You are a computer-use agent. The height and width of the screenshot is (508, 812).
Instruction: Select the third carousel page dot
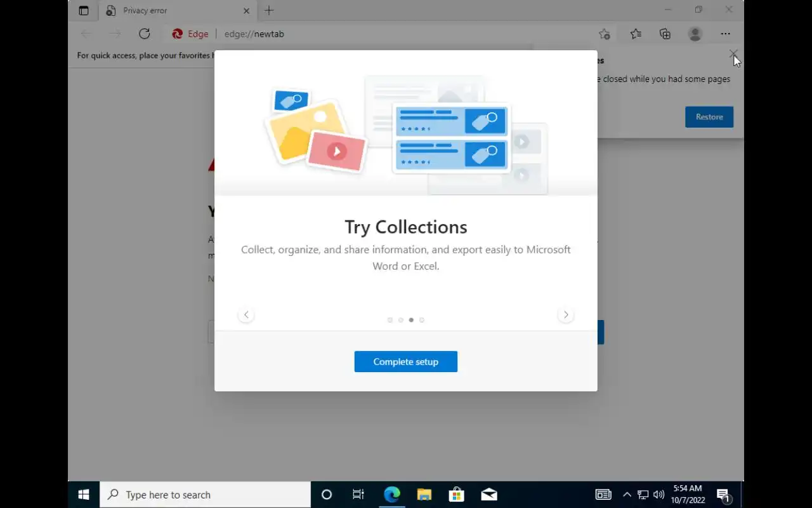click(x=411, y=320)
